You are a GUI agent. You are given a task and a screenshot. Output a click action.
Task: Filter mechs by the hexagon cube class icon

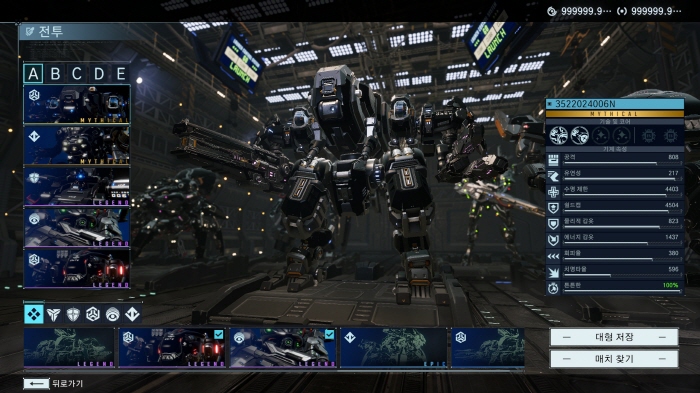point(93,314)
